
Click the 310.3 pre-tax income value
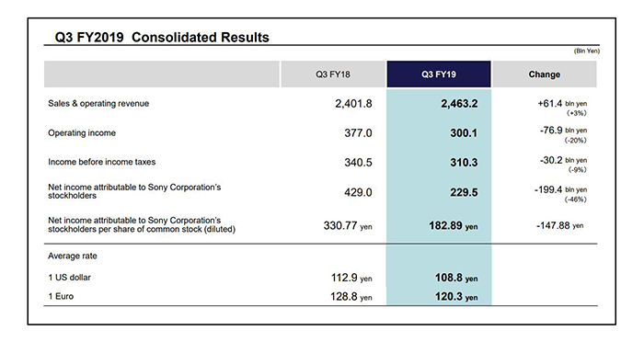point(464,163)
